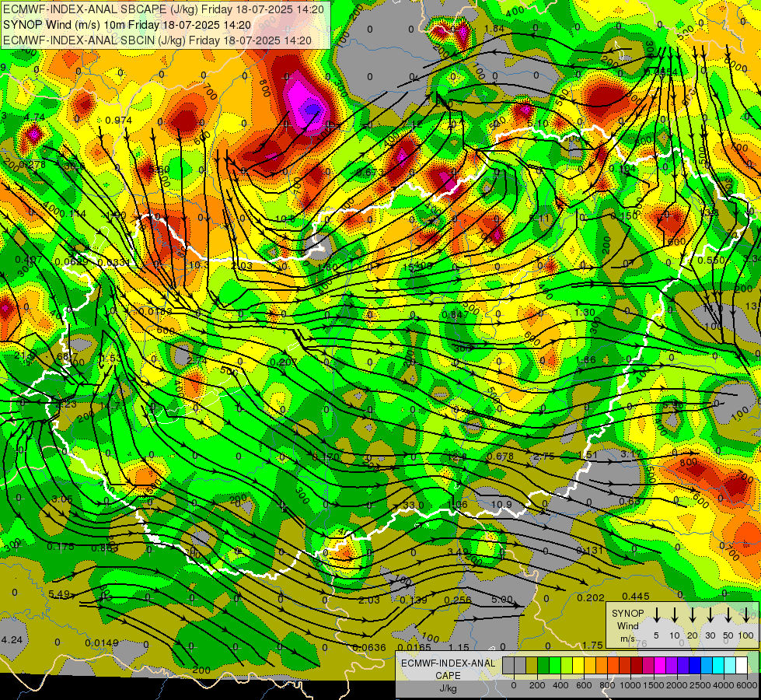Click the 3.05 station value on the map

point(62,499)
